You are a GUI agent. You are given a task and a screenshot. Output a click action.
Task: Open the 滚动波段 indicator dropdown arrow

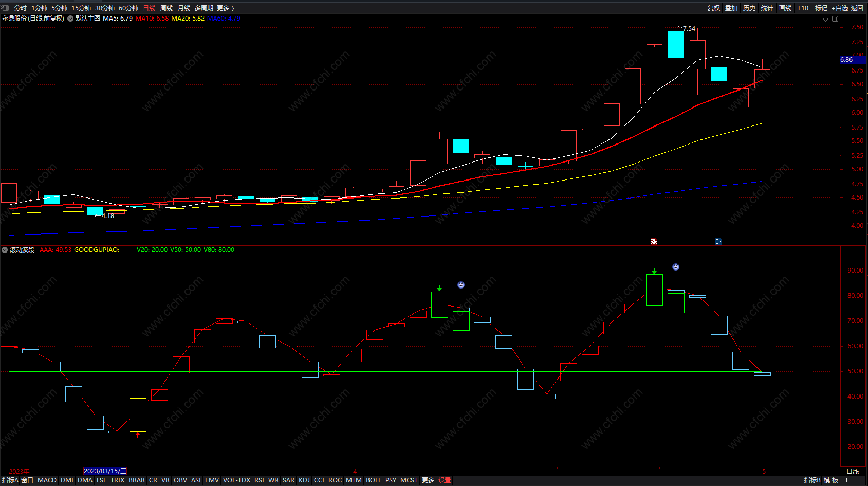tap(5, 250)
